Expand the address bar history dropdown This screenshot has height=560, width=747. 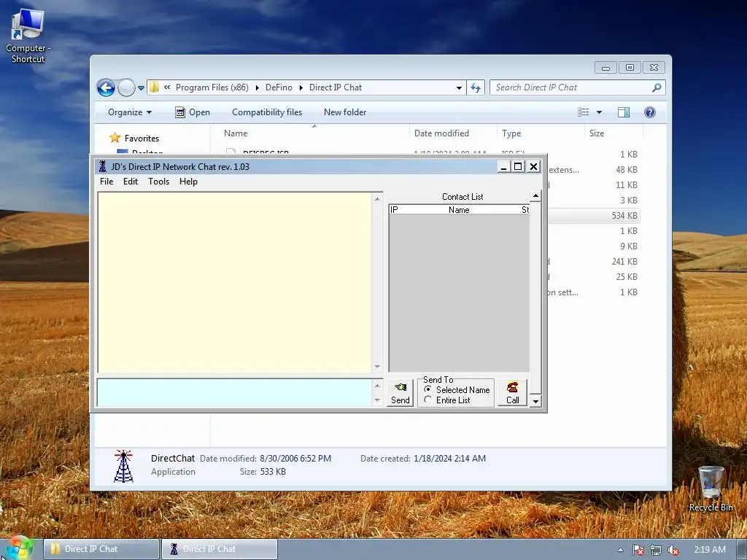click(459, 87)
